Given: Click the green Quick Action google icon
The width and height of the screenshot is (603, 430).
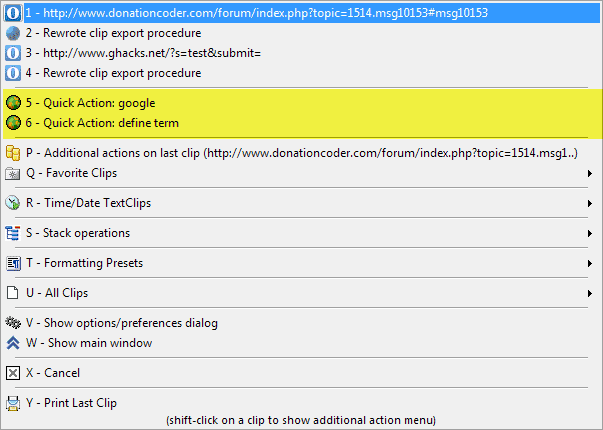Looking at the screenshot, I should [13, 103].
